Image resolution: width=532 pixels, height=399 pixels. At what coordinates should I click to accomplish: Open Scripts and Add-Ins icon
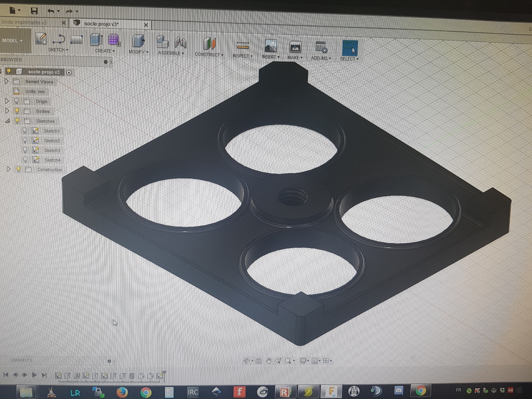321,48
